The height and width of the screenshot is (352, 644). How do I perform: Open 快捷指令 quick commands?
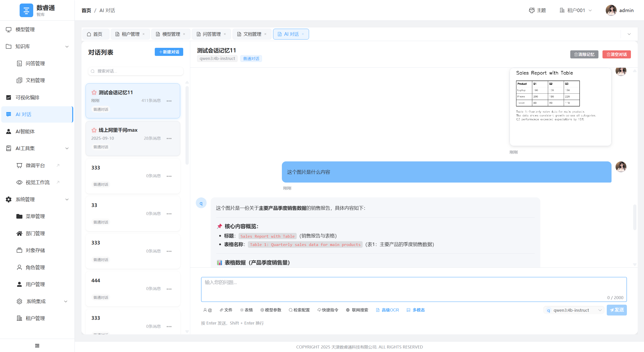tap(327, 310)
